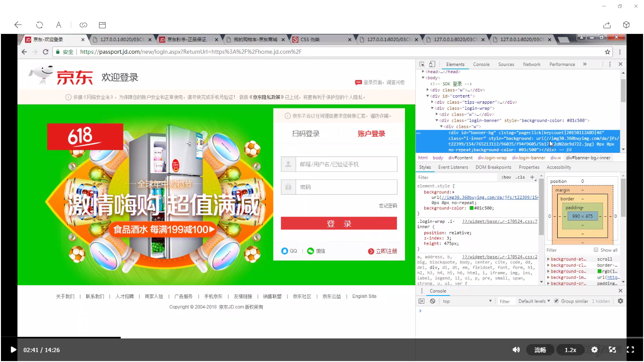The width and height of the screenshot is (644, 362).
Task: Click the refresh icon in the outer toolbar
Action: click(x=40, y=25)
